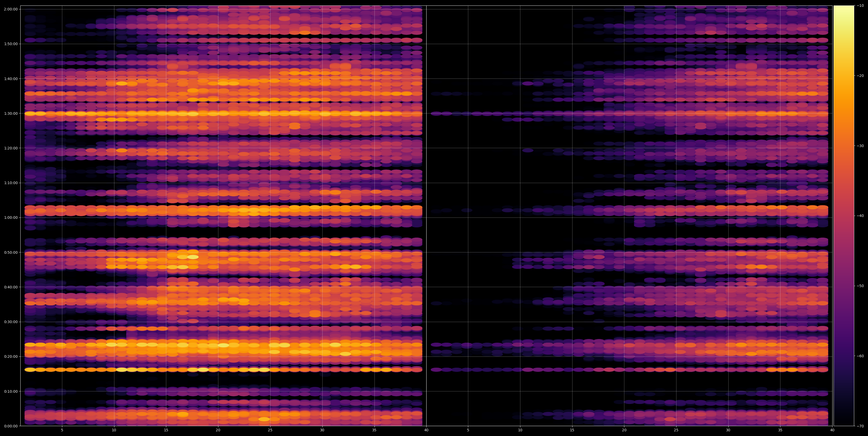The height and width of the screenshot is (436, 868).
Task: Pick the 0:30:00 time tick label
Action: click(11, 322)
